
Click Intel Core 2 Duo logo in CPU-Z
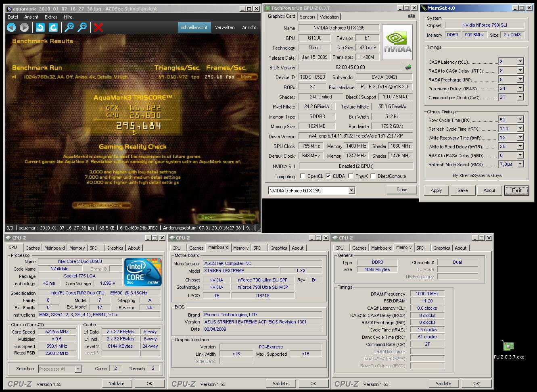point(144,272)
